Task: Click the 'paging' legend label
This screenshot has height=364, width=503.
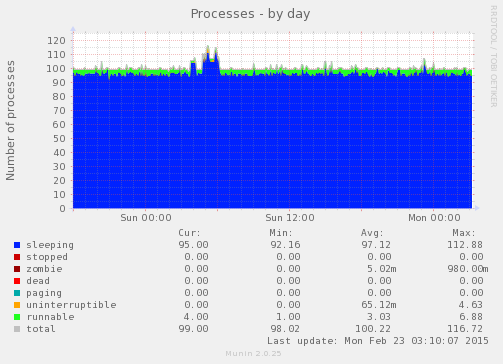Action: [x=44, y=293]
